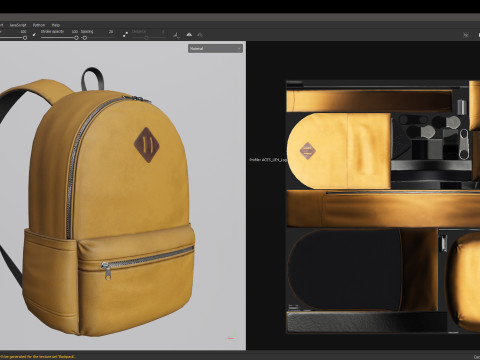The height and width of the screenshot is (360, 480).
Task: Open the Material channel dropdown in viewport
Action: point(215,49)
